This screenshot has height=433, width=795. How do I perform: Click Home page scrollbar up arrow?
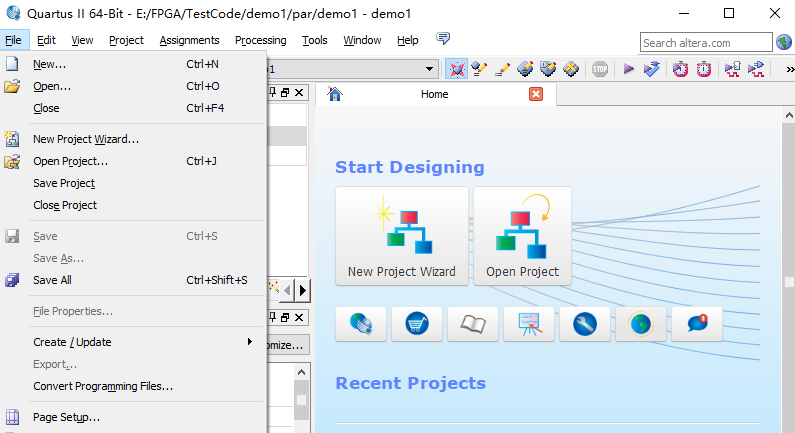click(789, 116)
